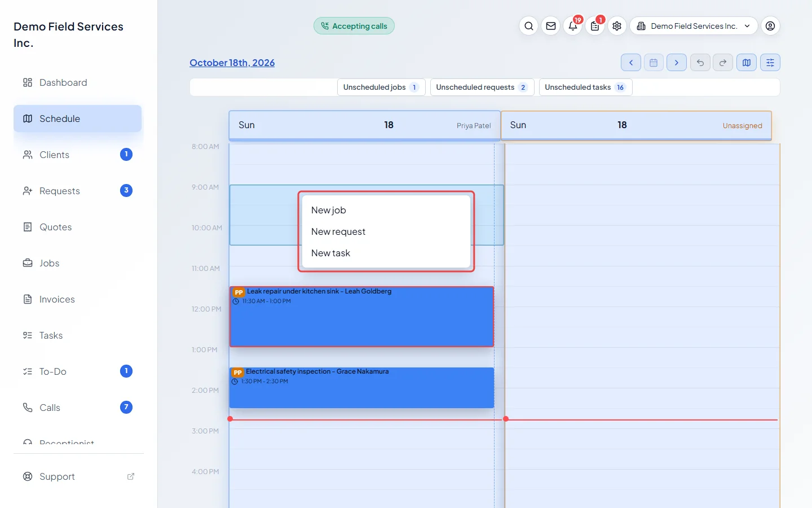Open the calendar date picker icon
Screen dimensions: 812x508
(654, 63)
